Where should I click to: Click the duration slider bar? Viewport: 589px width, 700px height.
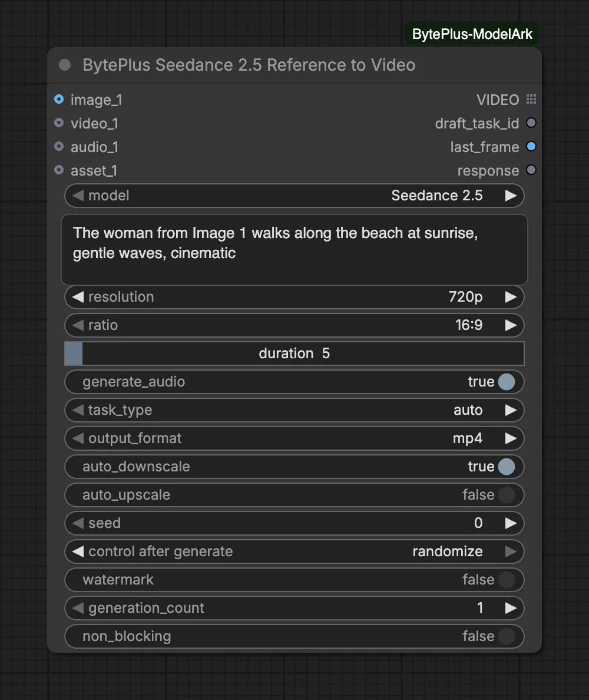coord(294,354)
